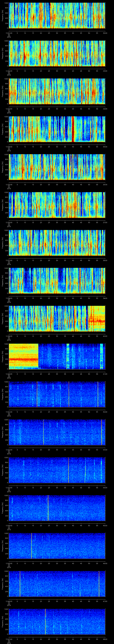Click the 13:41:00 start time label
Viewport: 114px width, 644px height.
click(9, 412)
